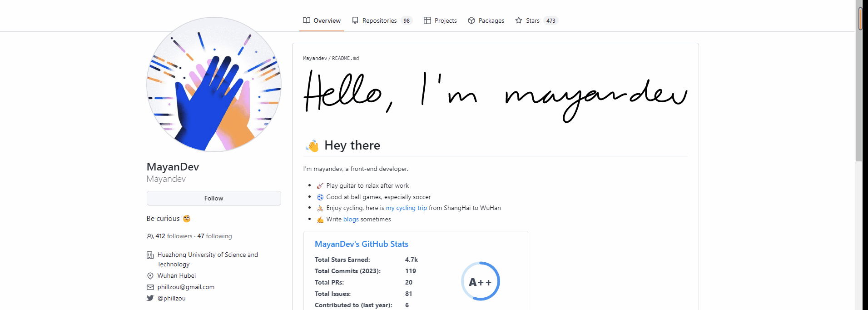Click 'MayanDev's GitHub Stats' title
The width and height of the screenshot is (868, 310).
pyautogui.click(x=362, y=244)
